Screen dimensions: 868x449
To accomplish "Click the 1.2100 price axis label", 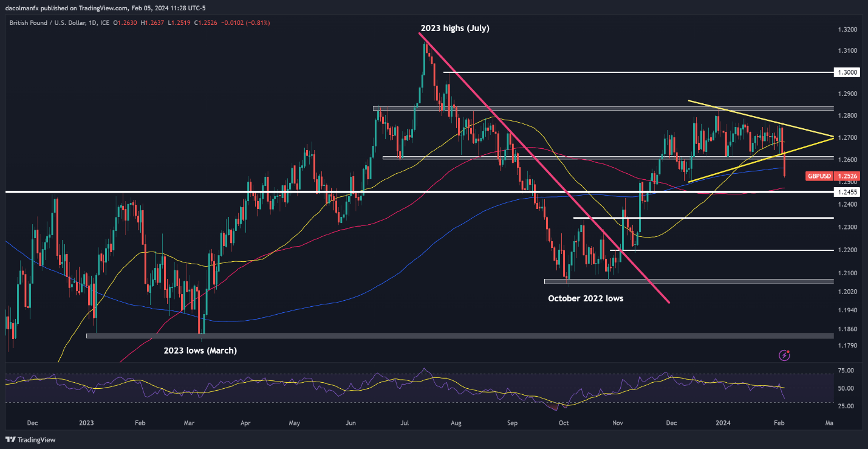I will tap(849, 273).
